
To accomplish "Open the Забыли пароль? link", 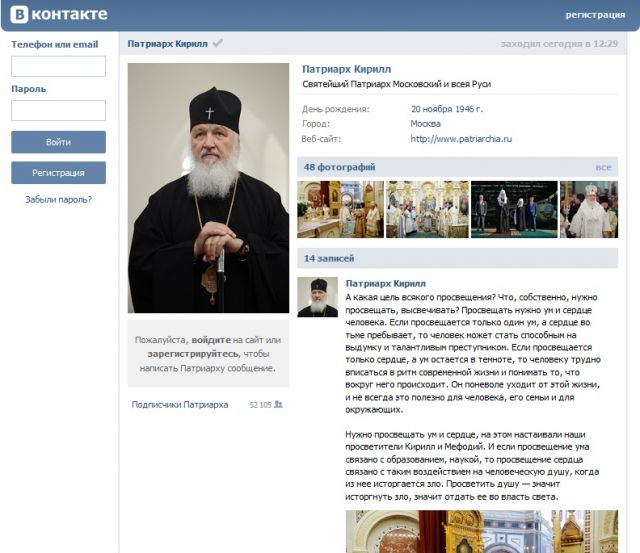I will pyautogui.click(x=58, y=200).
